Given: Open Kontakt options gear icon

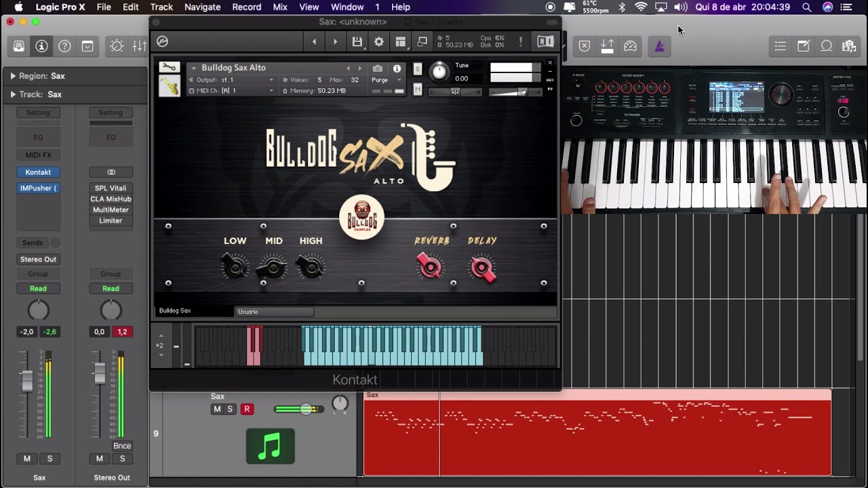Looking at the screenshot, I should [379, 42].
